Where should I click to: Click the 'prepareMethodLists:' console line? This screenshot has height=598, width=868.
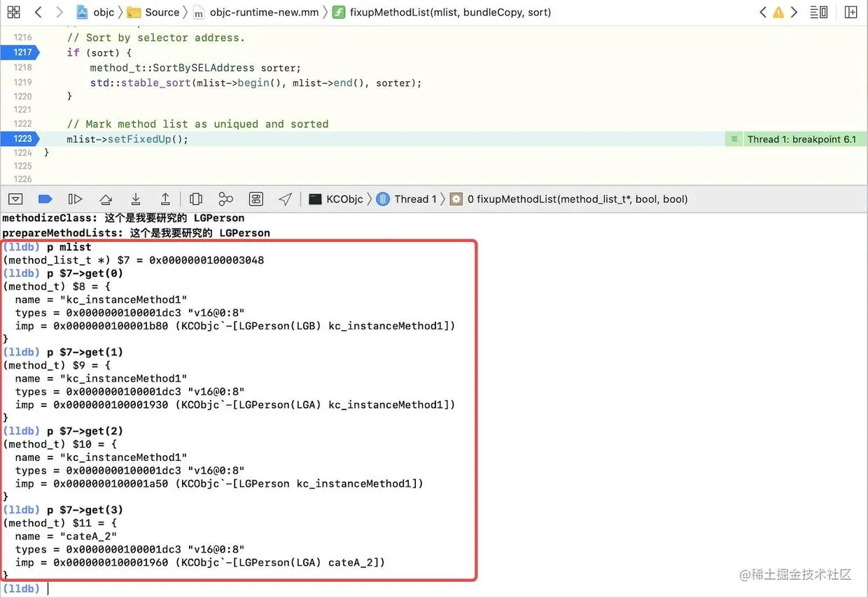(136, 233)
